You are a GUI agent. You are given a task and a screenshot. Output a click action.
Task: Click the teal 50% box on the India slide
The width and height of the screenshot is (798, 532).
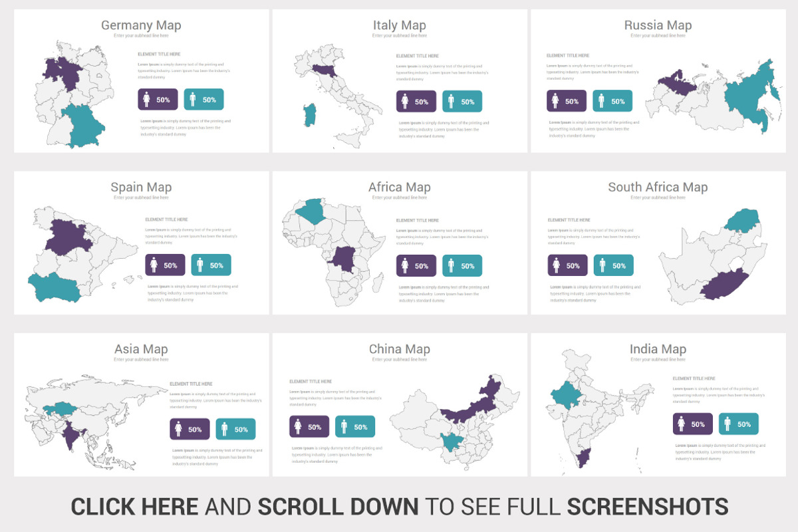(x=738, y=424)
